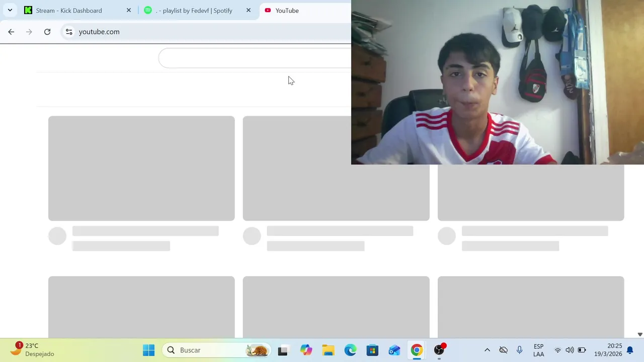This screenshot has height=362, width=644.
Task: Open the weather widget showing 23°C Despejado
Action: tap(33, 350)
